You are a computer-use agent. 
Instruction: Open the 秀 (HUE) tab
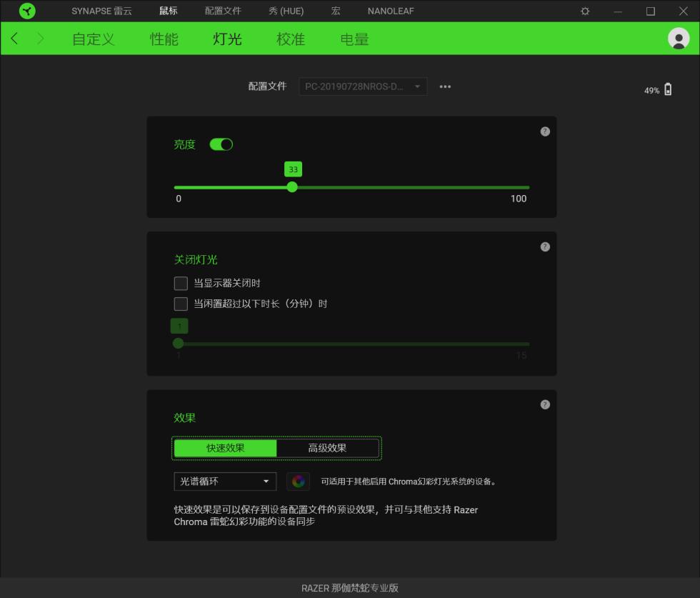pos(286,11)
